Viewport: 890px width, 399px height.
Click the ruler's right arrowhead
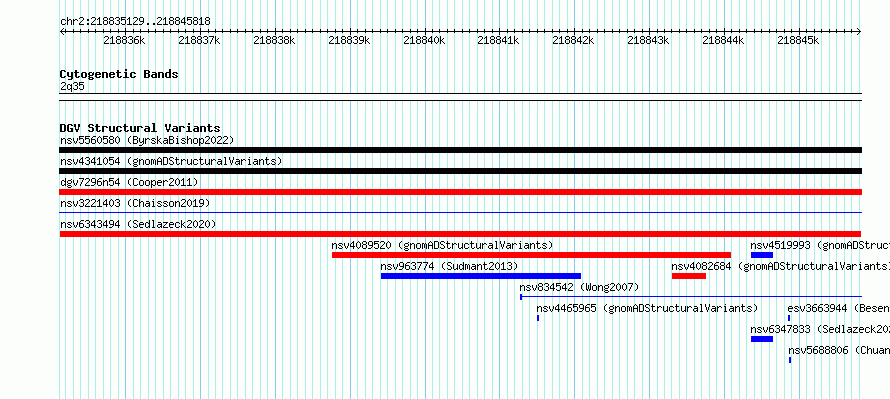click(859, 31)
